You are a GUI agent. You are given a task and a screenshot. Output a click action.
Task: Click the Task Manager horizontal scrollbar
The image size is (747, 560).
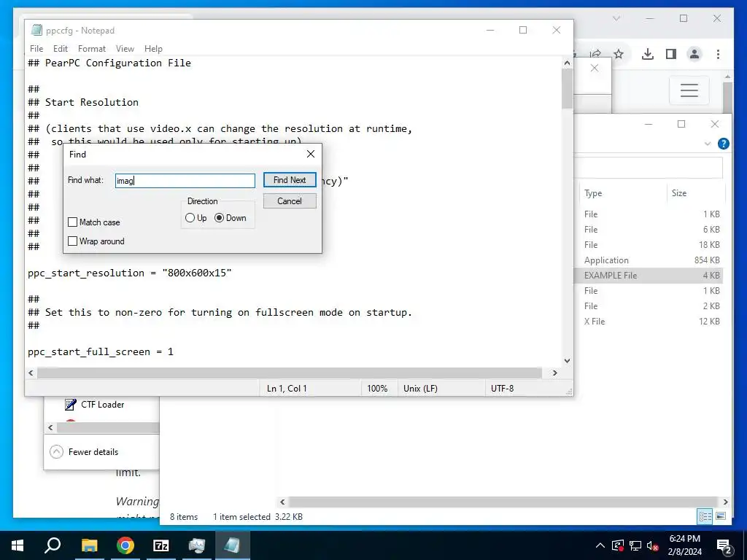(x=108, y=427)
